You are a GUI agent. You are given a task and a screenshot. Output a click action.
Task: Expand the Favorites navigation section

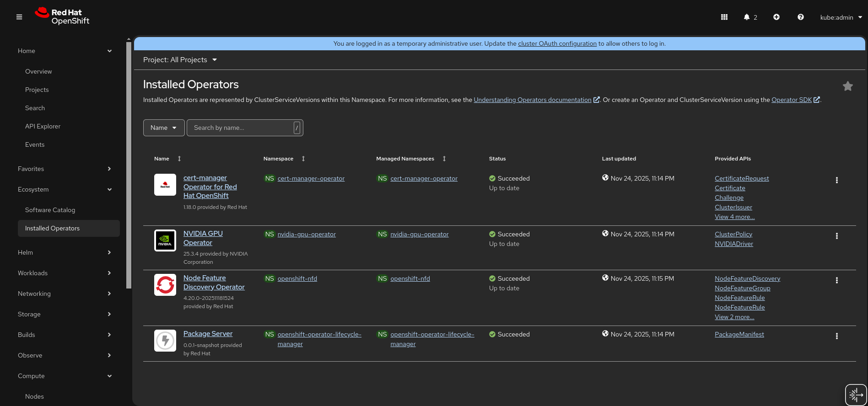[x=65, y=169]
